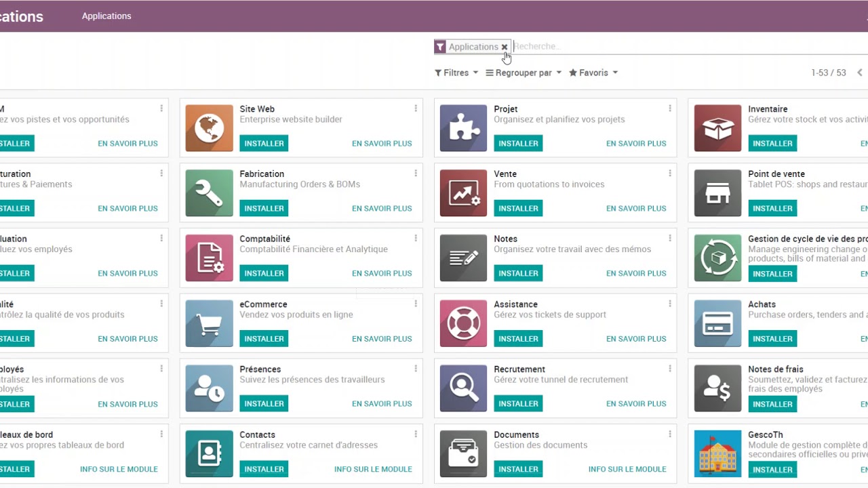
Task: Install the Projet app
Action: tap(518, 143)
